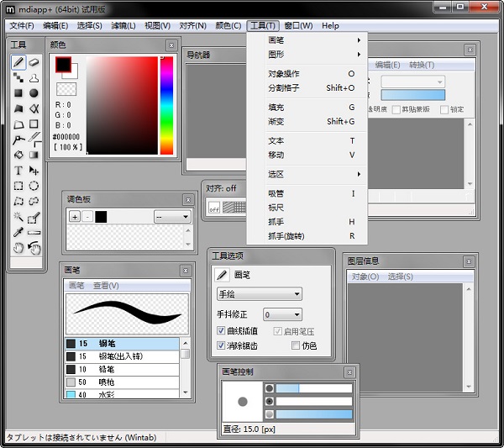Toggle the 锁定 checkbox

(444, 109)
